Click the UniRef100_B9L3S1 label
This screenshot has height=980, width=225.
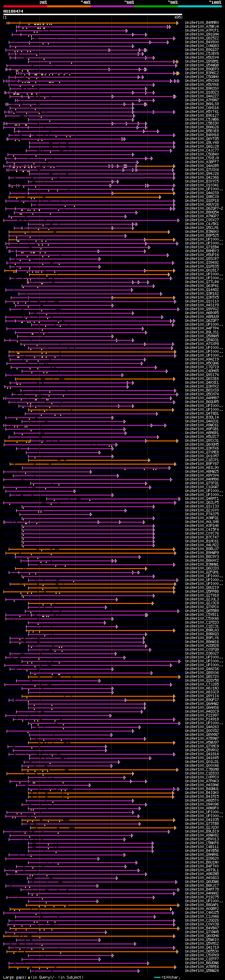point(202,332)
